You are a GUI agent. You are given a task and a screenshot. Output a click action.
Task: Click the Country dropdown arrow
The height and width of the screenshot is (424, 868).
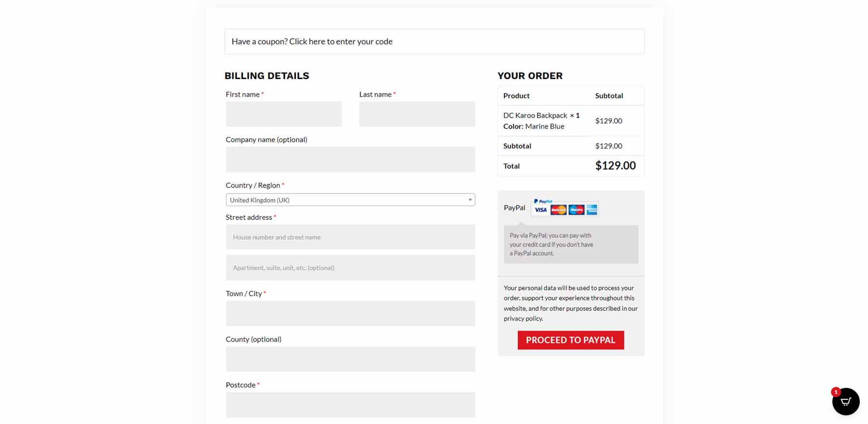tap(469, 199)
